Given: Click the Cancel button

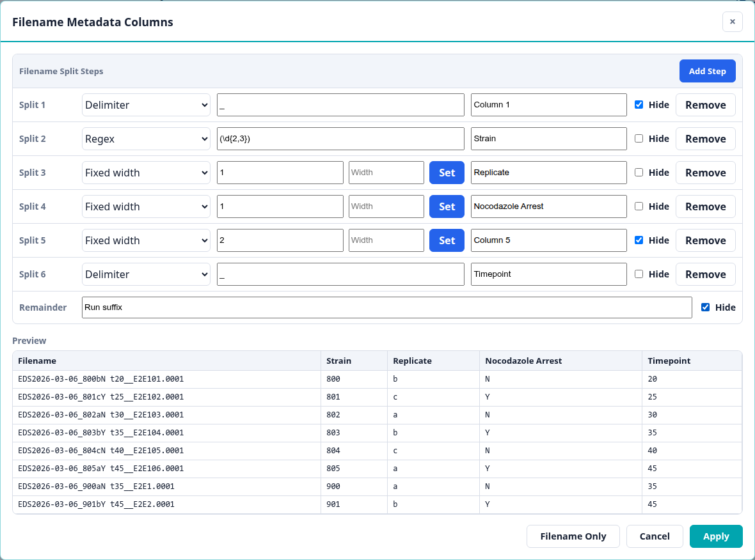Looking at the screenshot, I should coord(655,536).
